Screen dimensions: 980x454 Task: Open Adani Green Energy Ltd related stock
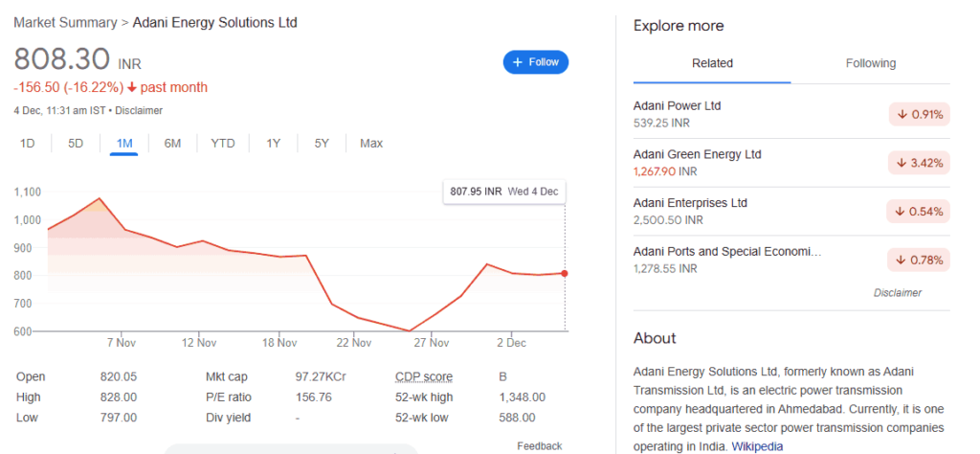coord(791,163)
